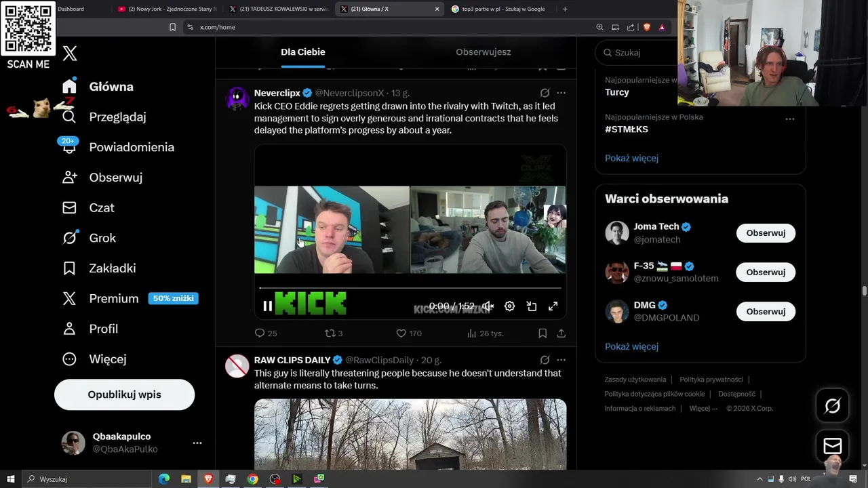
Task: Expand the Więcej sidebar menu
Action: pyautogui.click(x=94, y=359)
